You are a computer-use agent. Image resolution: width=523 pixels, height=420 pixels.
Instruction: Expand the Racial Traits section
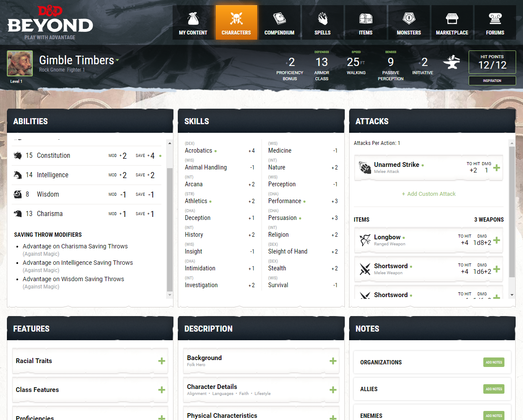click(162, 361)
